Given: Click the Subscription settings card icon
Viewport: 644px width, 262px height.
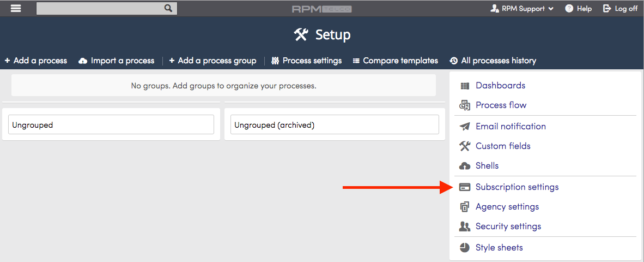Looking at the screenshot, I should point(465,187).
